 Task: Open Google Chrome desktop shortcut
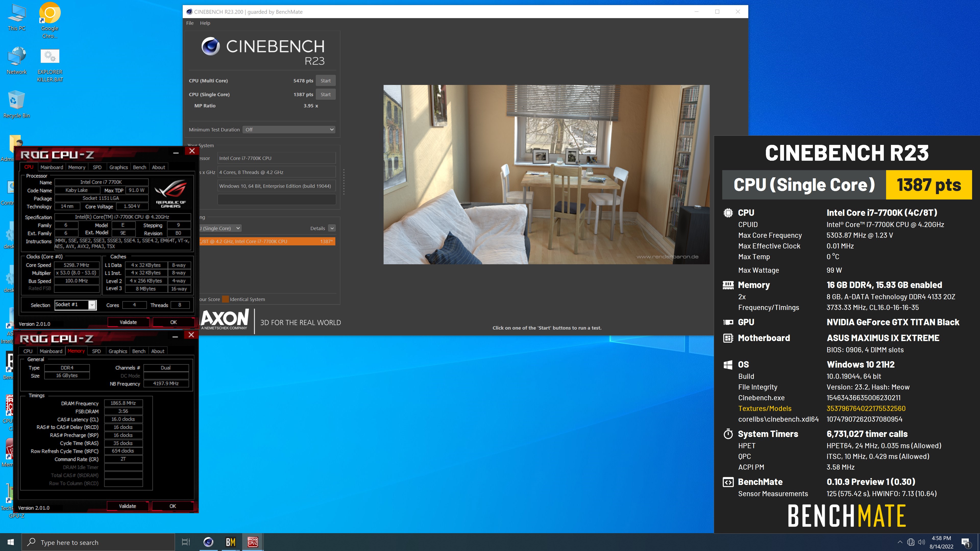tap(50, 20)
